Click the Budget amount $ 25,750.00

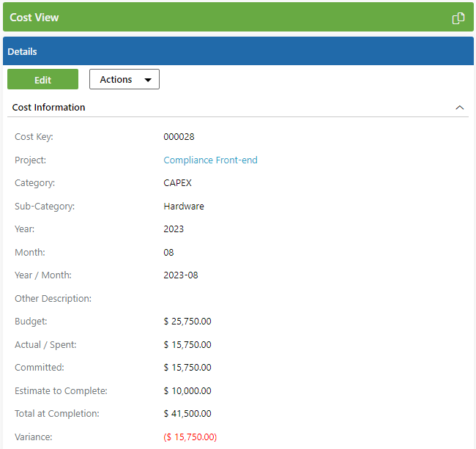tap(187, 322)
